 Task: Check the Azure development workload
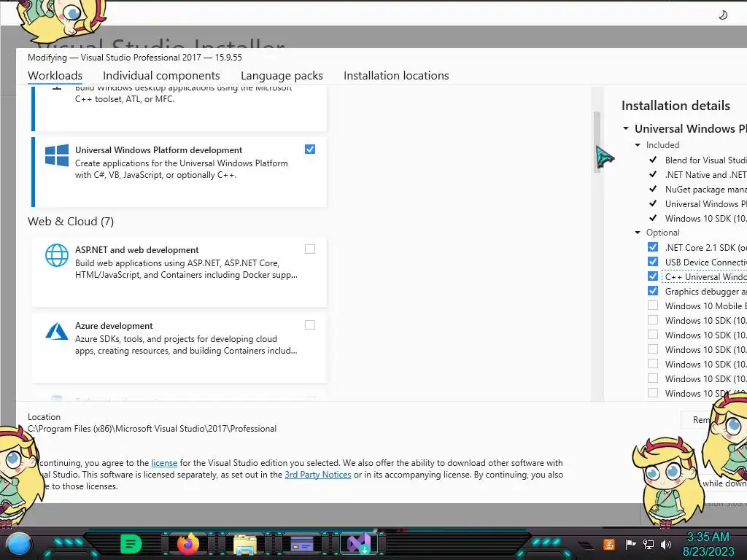pos(309,324)
